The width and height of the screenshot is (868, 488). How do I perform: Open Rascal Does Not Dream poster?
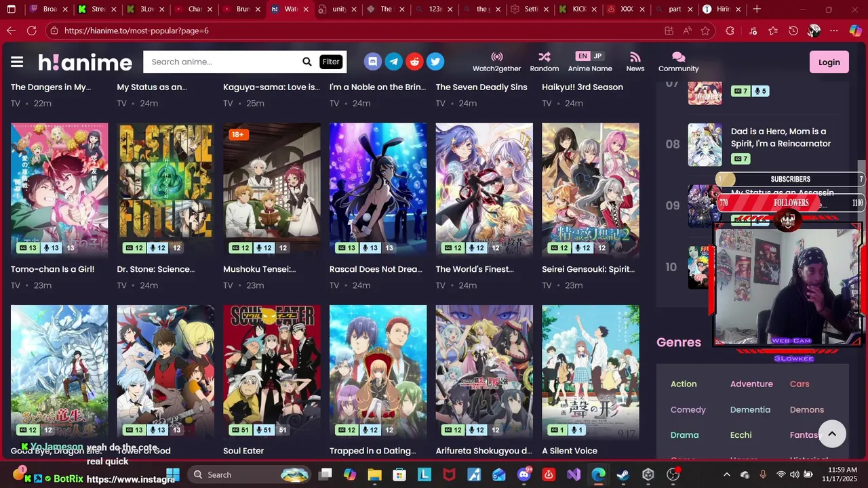pyautogui.click(x=378, y=190)
